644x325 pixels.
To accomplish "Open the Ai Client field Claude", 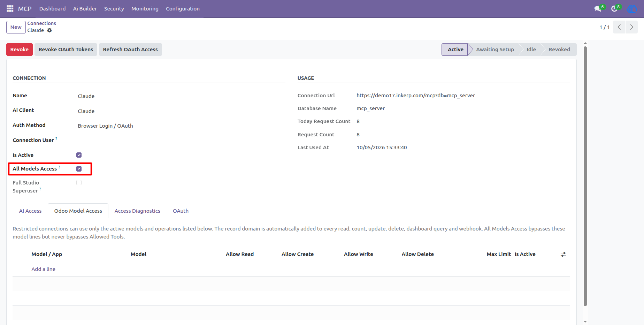I will 86,111.
